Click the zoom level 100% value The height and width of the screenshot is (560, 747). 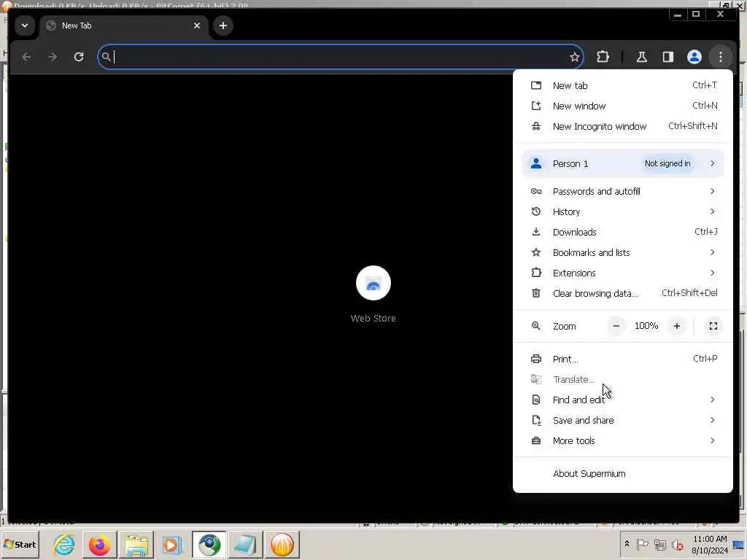(x=646, y=326)
